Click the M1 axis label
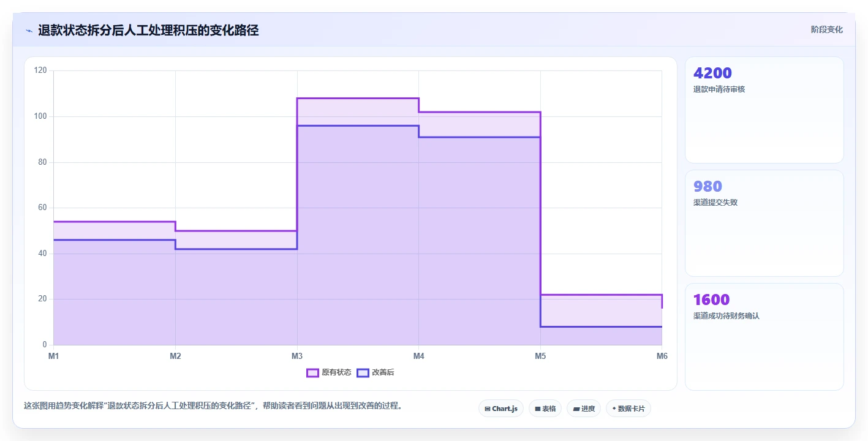 (53, 356)
